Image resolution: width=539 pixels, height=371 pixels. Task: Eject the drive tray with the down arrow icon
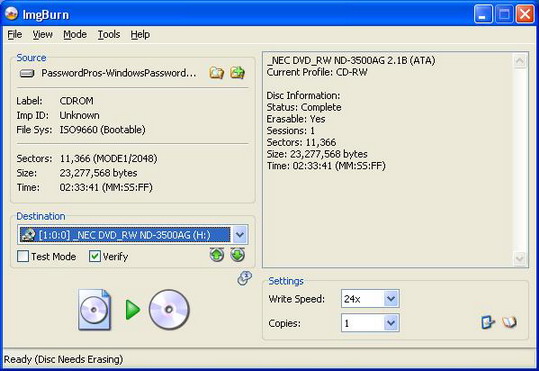(238, 255)
